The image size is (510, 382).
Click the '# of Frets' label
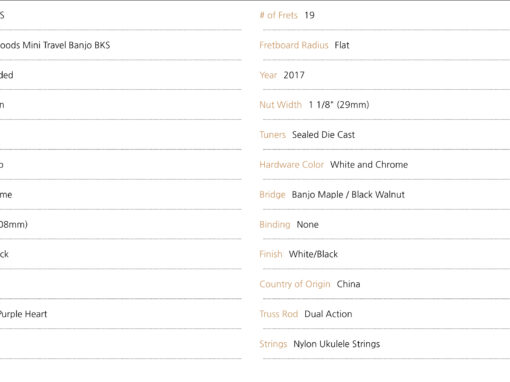279,15
